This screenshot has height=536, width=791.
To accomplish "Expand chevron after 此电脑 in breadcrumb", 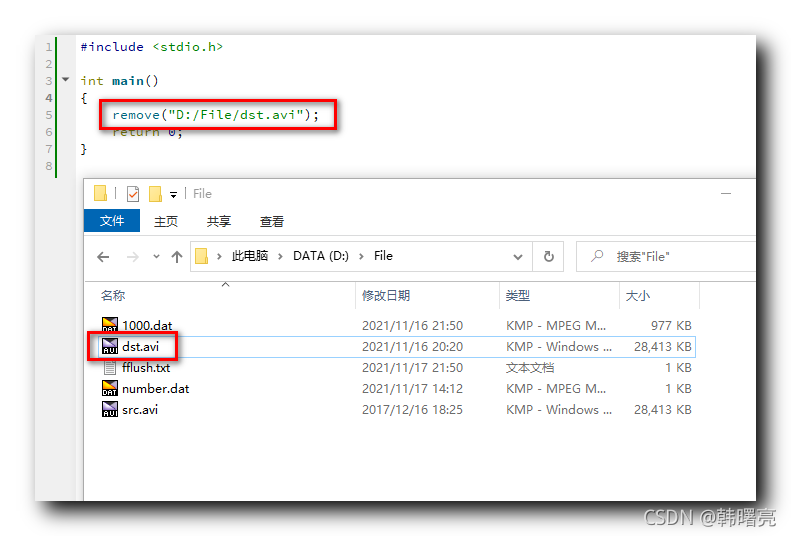I will (280, 257).
